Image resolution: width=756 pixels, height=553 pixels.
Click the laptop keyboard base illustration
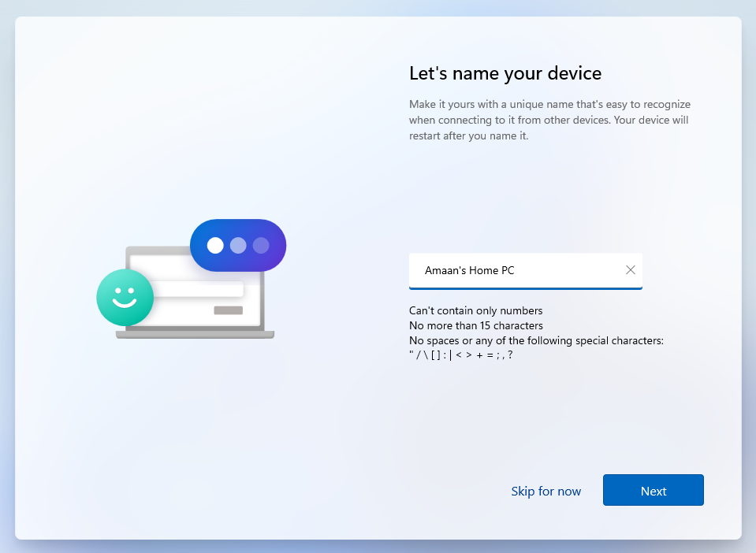coord(196,336)
